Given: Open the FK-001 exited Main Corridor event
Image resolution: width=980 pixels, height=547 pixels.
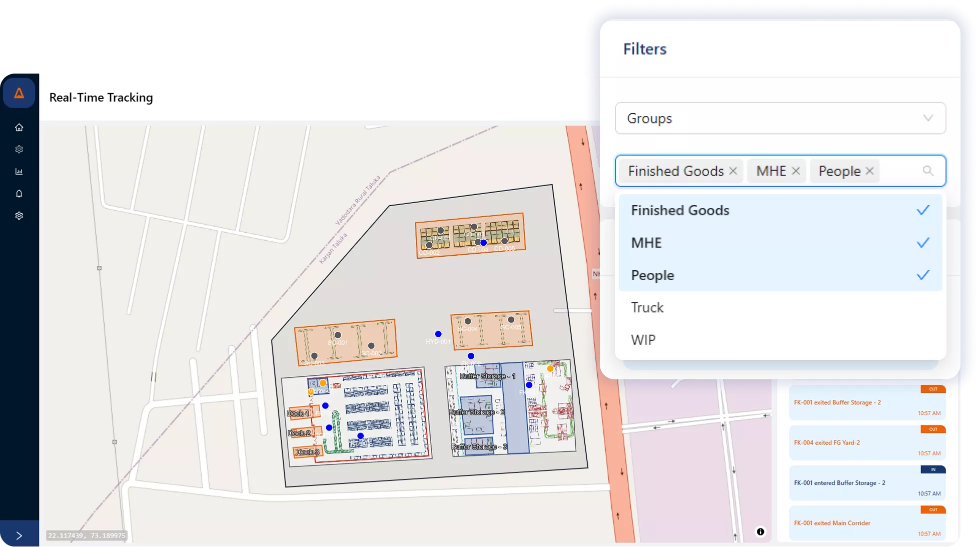Looking at the screenshot, I should point(867,522).
